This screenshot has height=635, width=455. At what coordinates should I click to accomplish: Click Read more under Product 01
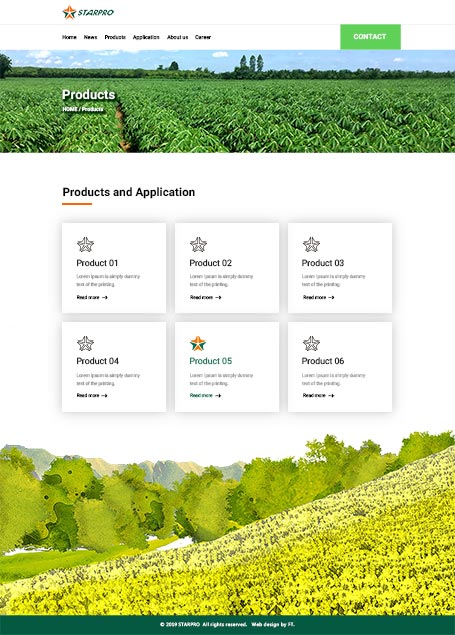(x=92, y=297)
